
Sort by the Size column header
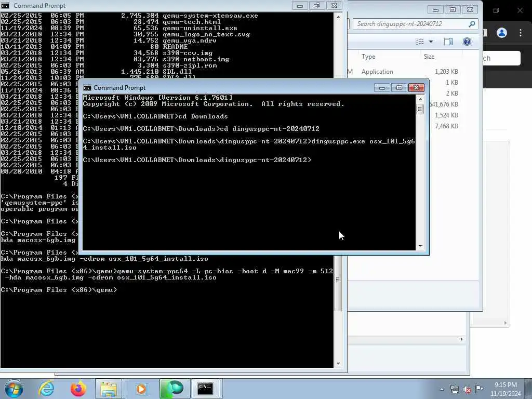(429, 57)
